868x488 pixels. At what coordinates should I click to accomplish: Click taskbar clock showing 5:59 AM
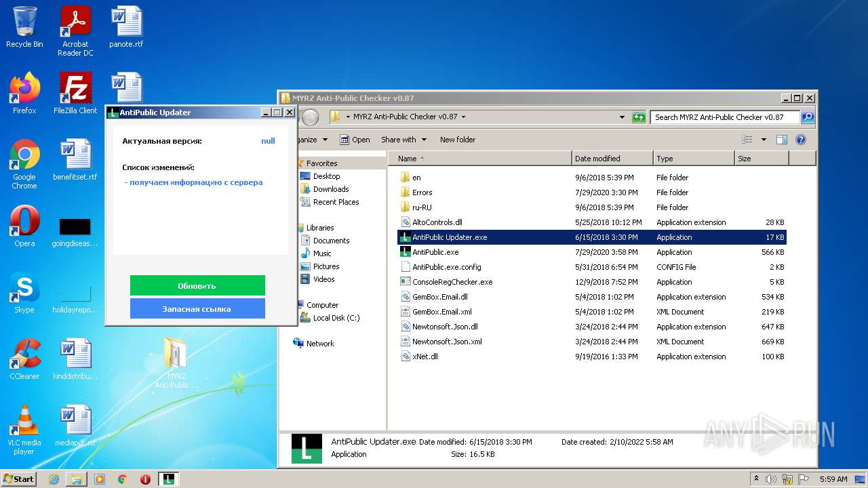(x=833, y=479)
